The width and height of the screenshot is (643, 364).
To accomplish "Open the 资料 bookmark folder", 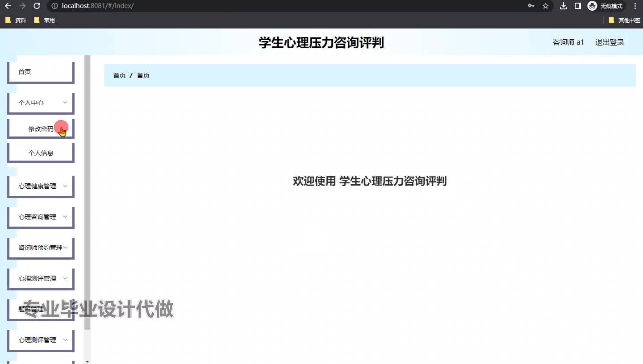I will tap(16, 20).
